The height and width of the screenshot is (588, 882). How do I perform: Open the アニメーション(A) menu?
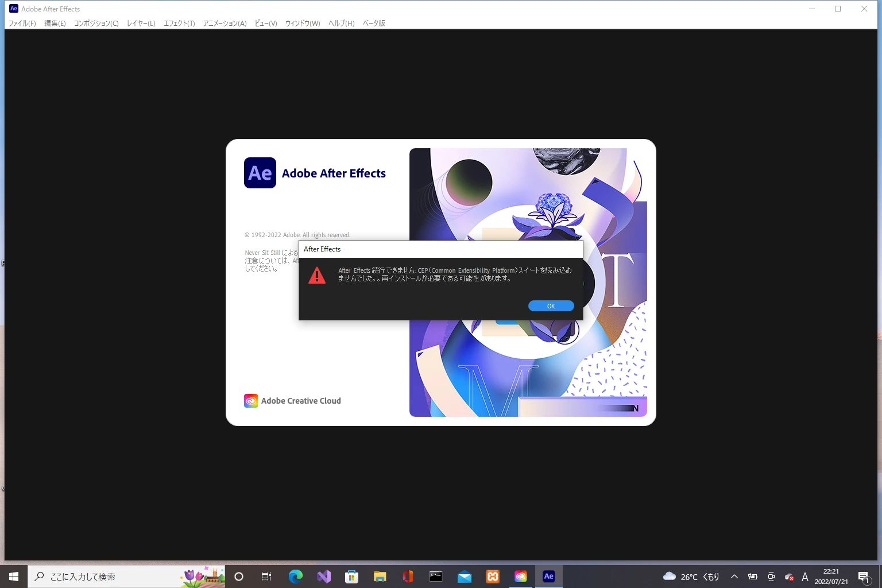[x=225, y=24]
